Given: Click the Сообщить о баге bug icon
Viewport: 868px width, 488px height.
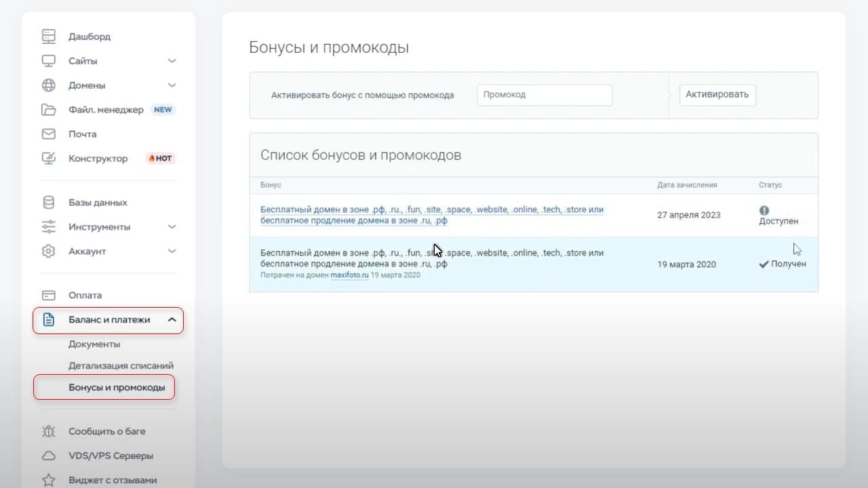Looking at the screenshot, I should tap(48, 431).
